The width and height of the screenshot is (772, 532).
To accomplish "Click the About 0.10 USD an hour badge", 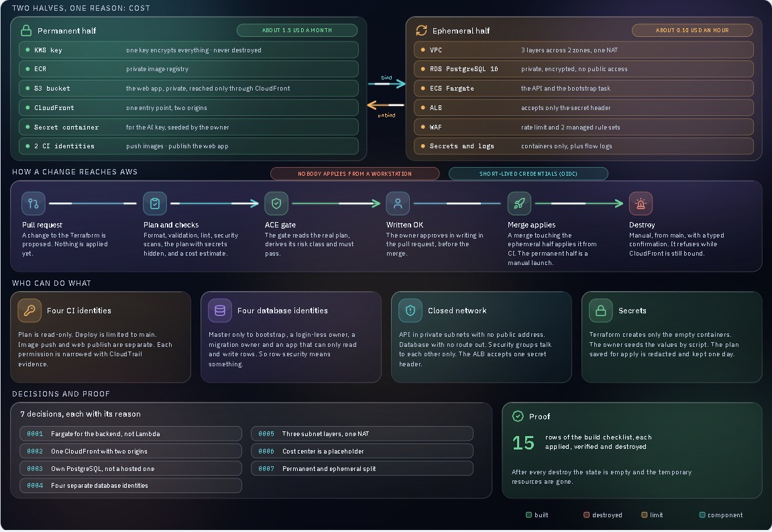I will [x=692, y=31].
